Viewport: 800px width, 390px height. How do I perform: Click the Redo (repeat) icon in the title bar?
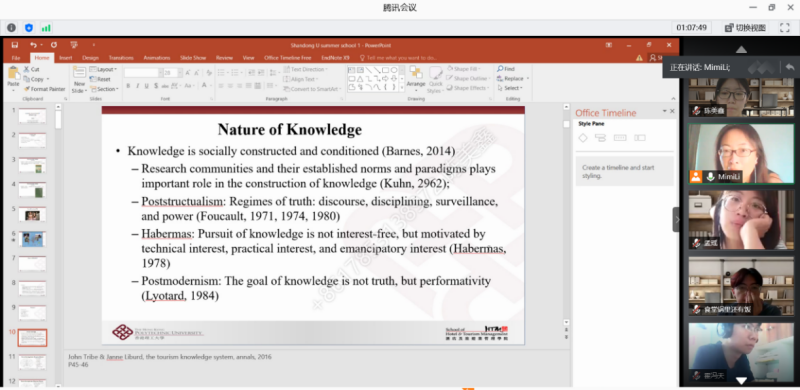click(54, 45)
